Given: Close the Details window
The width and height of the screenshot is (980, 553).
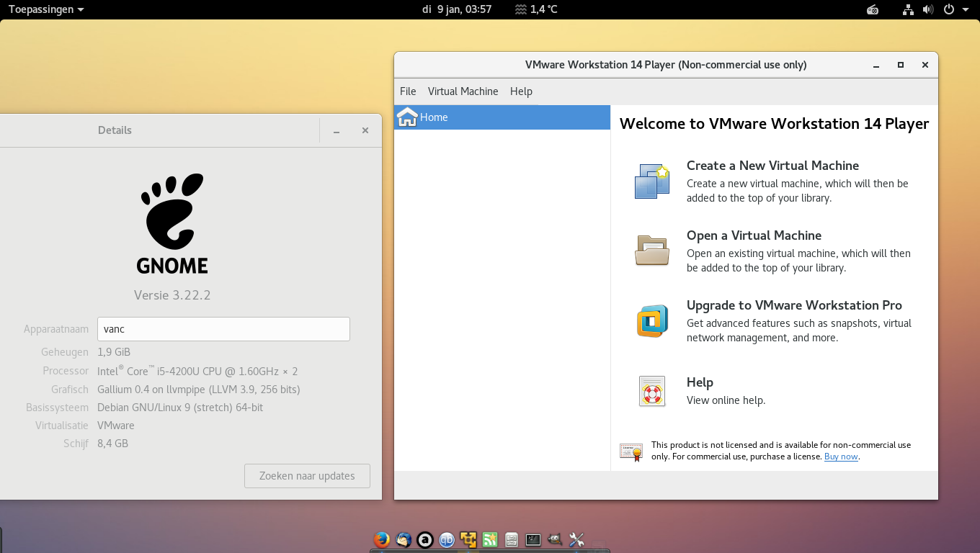Looking at the screenshot, I should point(365,130).
